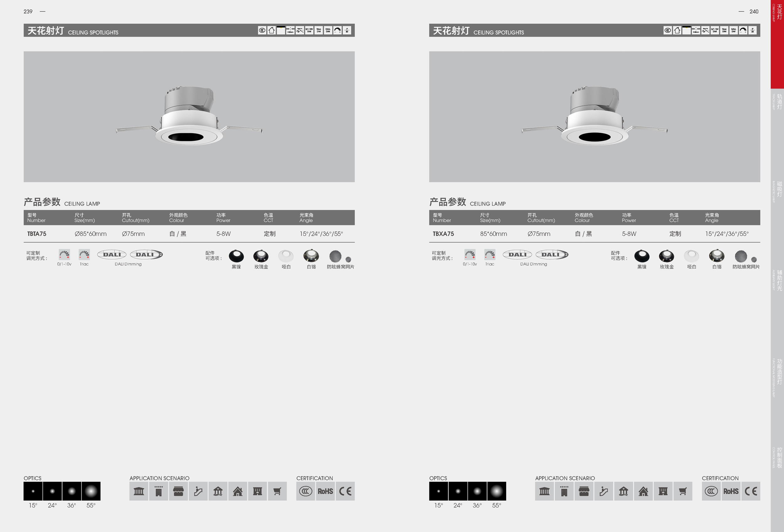Click the CCC certification icon on page 239
Screen dimensions: 784x532
305,491
